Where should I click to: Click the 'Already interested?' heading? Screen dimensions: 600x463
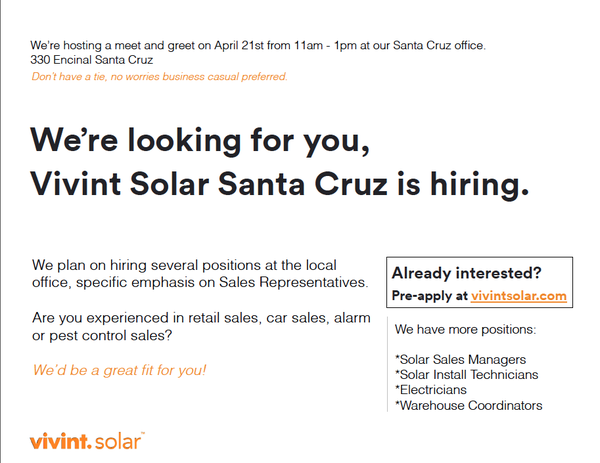[466, 273]
